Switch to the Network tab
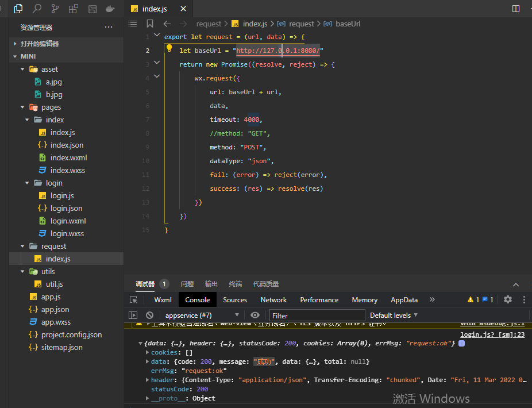The image size is (532, 408). pyautogui.click(x=273, y=299)
